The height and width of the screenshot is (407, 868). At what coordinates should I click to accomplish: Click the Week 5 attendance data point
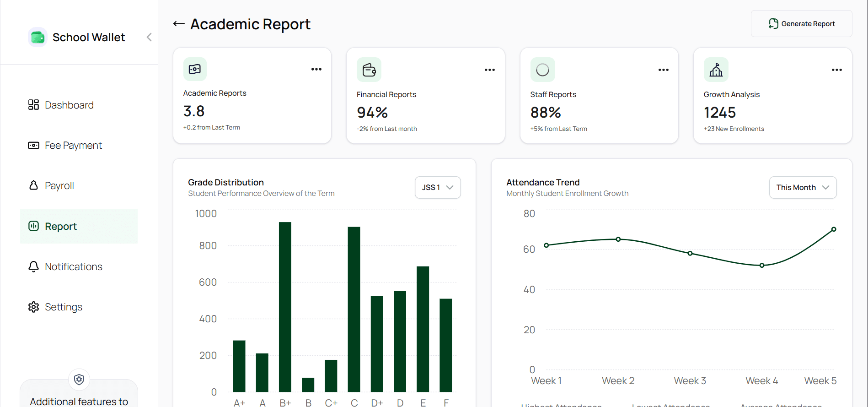(x=834, y=229)
